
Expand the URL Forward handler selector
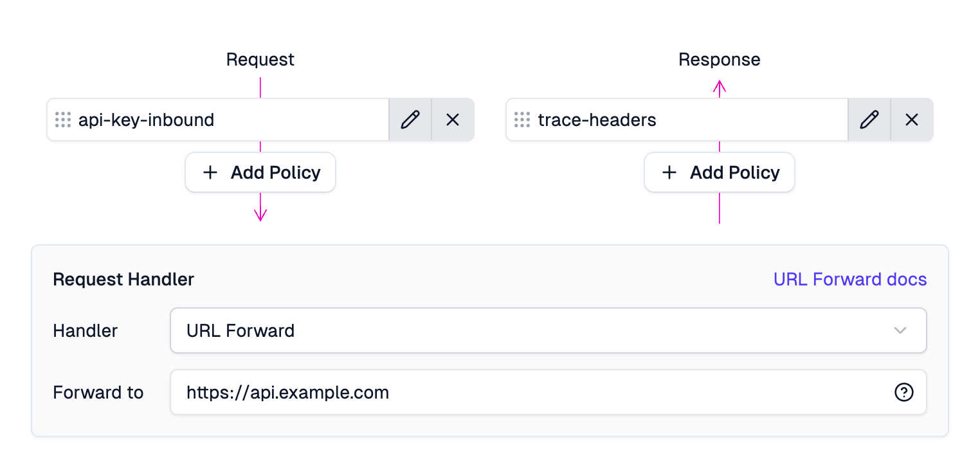[x=547, y=330]
